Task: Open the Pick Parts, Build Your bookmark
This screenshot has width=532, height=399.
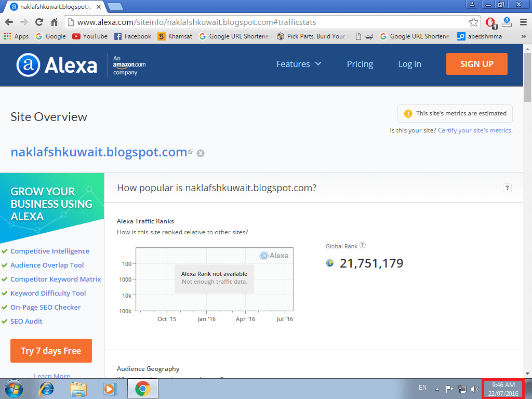Action: coord(312,36)
